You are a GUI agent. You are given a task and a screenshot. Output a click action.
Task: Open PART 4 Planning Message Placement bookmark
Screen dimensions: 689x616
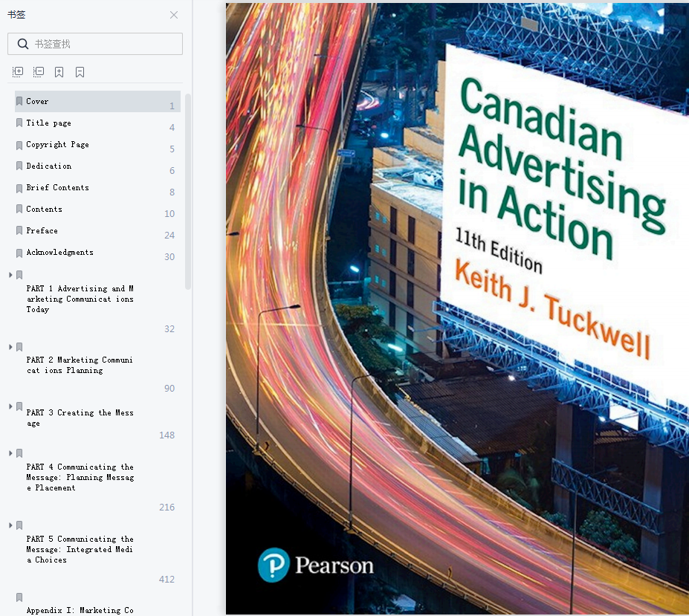coord(80,477)
